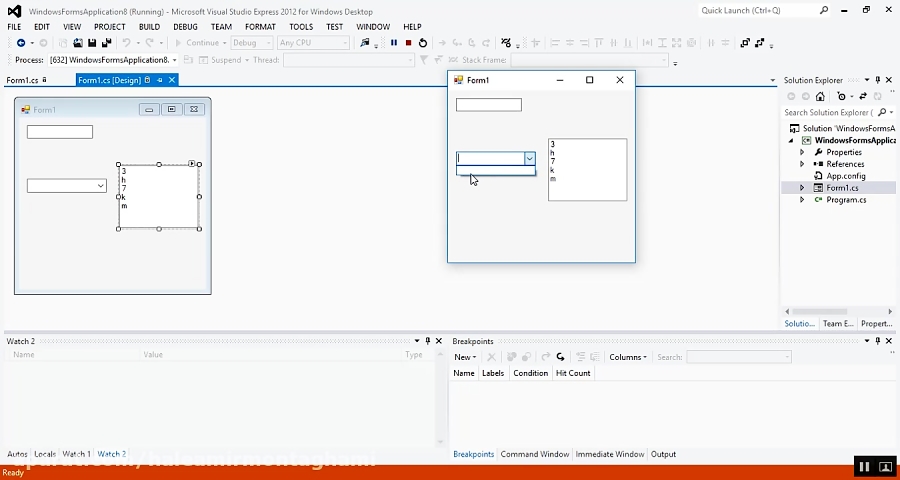
Task: Switch to the Immediate Window tab
Action: [609, 454]
